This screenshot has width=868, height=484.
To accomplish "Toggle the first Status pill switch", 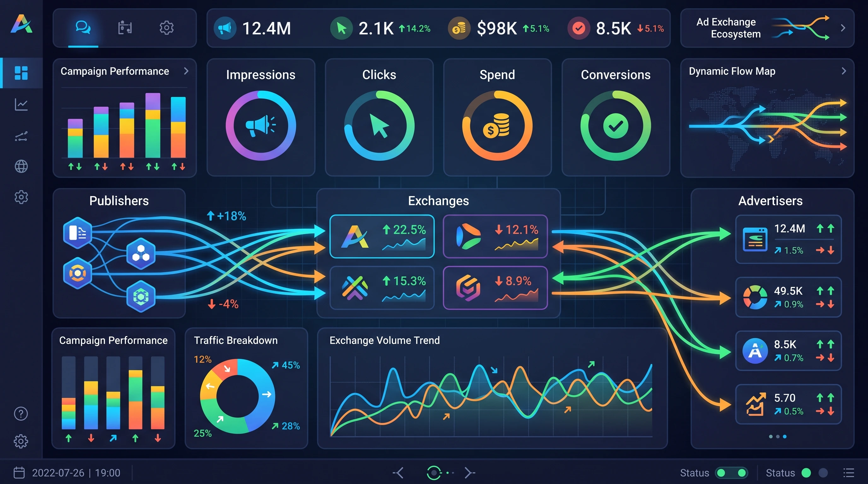I will 731,473.
